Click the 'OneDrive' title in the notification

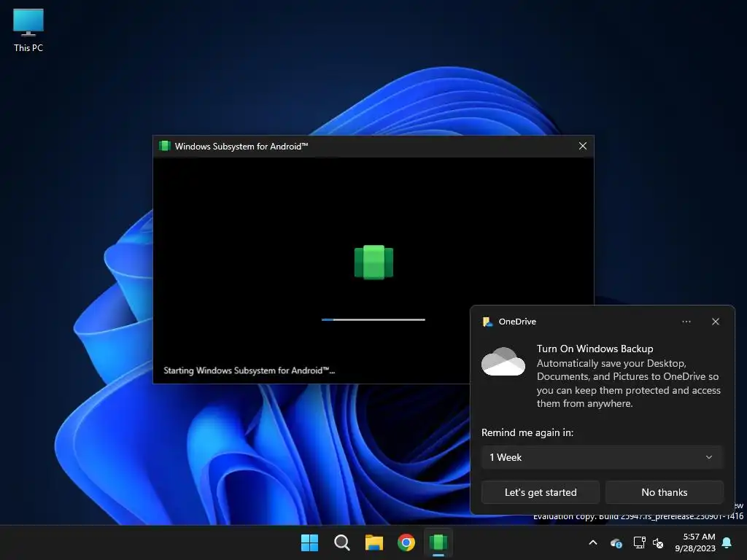[x=517, y=322]
